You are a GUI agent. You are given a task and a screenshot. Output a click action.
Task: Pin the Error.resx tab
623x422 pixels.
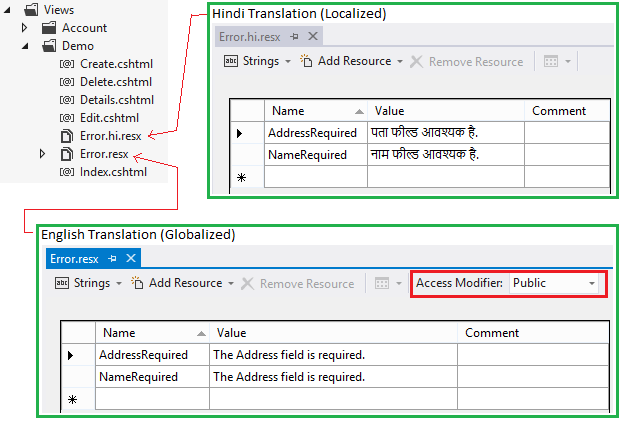[x=112, y=259]
